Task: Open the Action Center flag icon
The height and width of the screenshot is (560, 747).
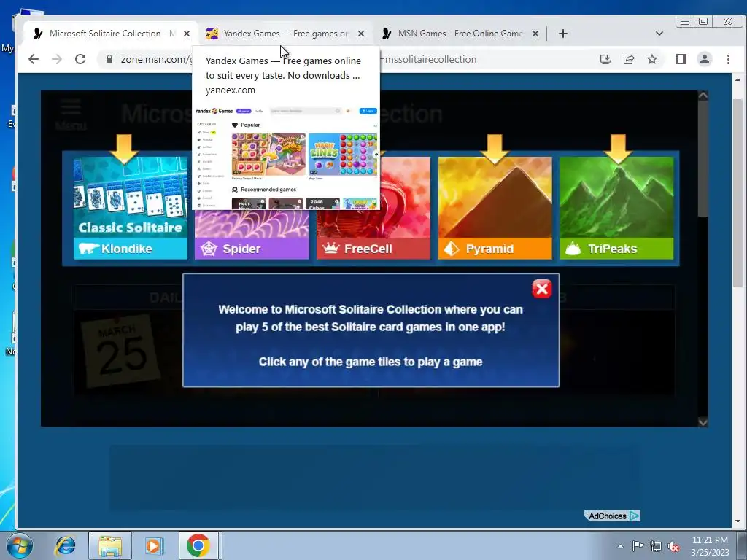Action: click(x=638, y=546)
